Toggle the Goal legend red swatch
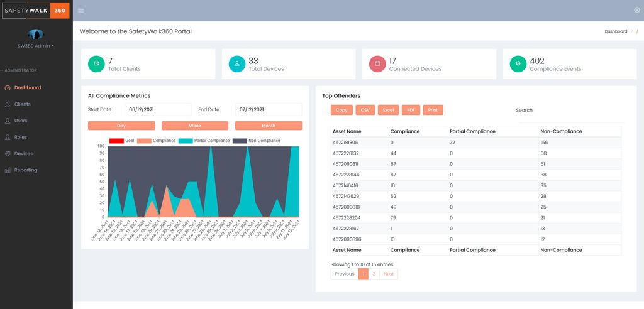This screenshot has height=309, width=644. point(116,141)
